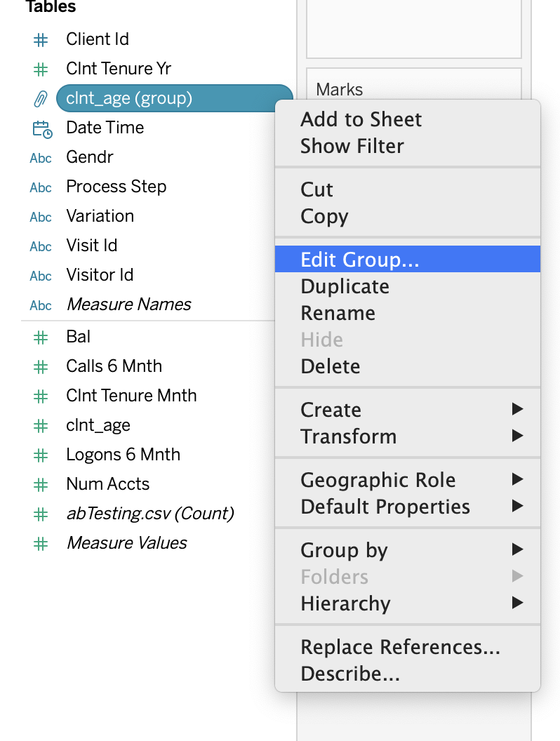This screenshot has width=560, height=741.
Task: Expand the Hierarchy submenu
Action: [x=407, y=603]
